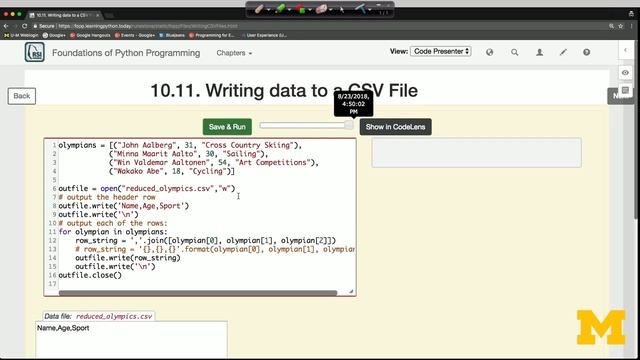Open 'Programming for E...' bookmark
640x360 pixels.
pos(212,36)
